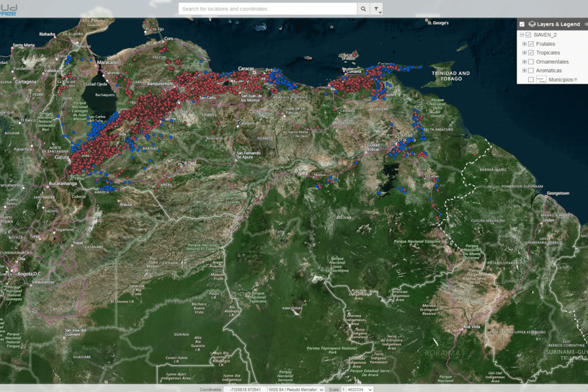Enable the Ornamentales layer checkbox
The image size is (588, 392).
pyautogui.click(x=531, y=62)
